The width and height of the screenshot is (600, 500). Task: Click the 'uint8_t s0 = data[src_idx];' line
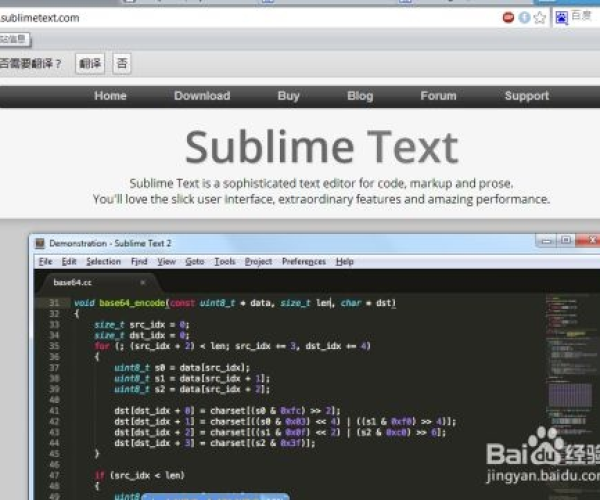(182, 368)
